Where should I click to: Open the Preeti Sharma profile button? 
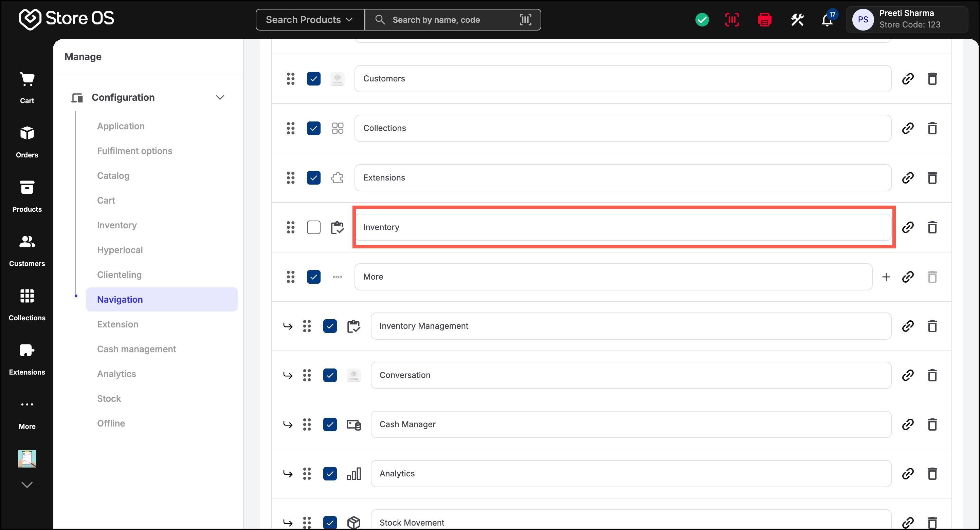(907, 19)
